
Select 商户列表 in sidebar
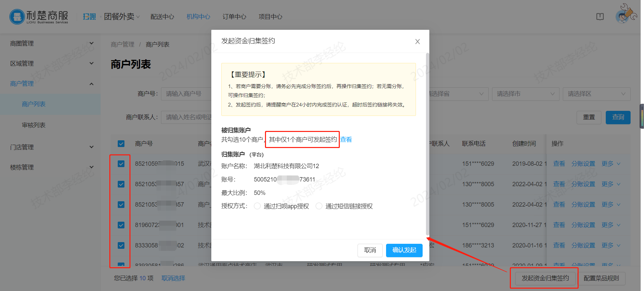click(x=50, y=104)
